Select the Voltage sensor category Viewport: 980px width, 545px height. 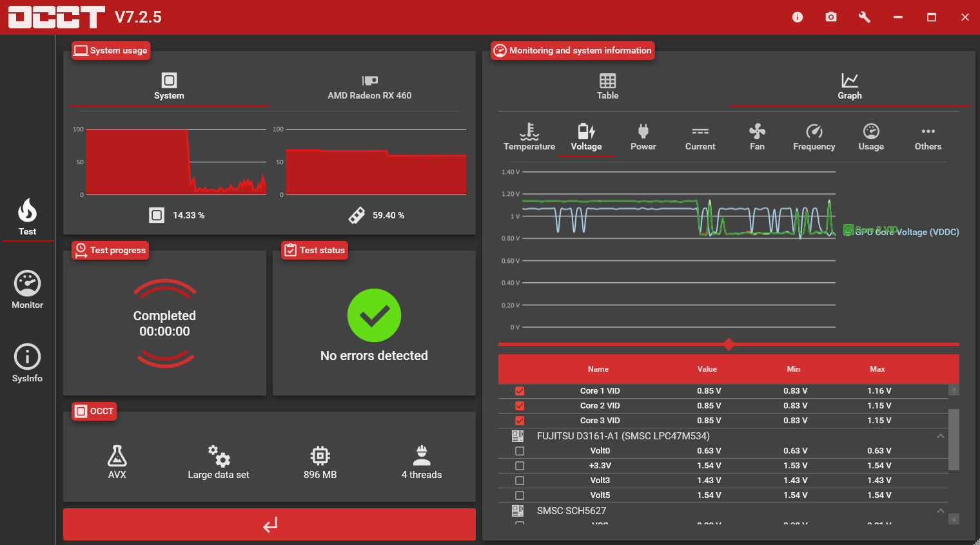586,137
